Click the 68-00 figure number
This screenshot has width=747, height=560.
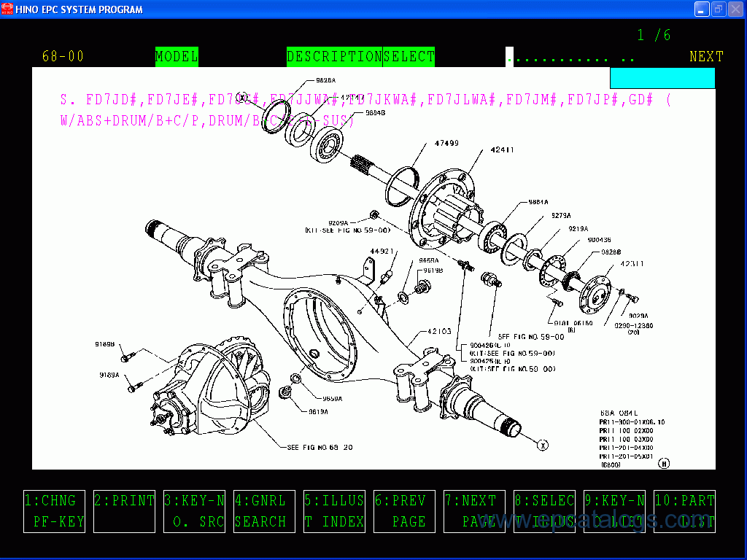point(63,57)
